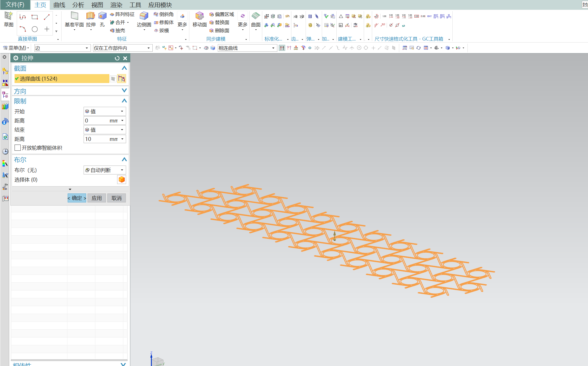Open the selection filter 边 dropdown
Screen dimensions: 588x366
pyautogui.click(x=62, y=48)
